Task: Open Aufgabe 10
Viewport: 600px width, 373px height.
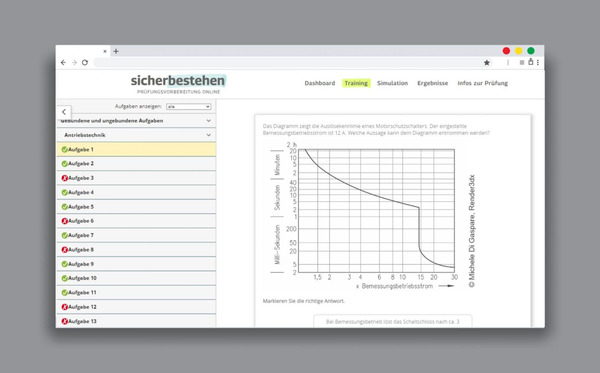Action: pos(136,278)
